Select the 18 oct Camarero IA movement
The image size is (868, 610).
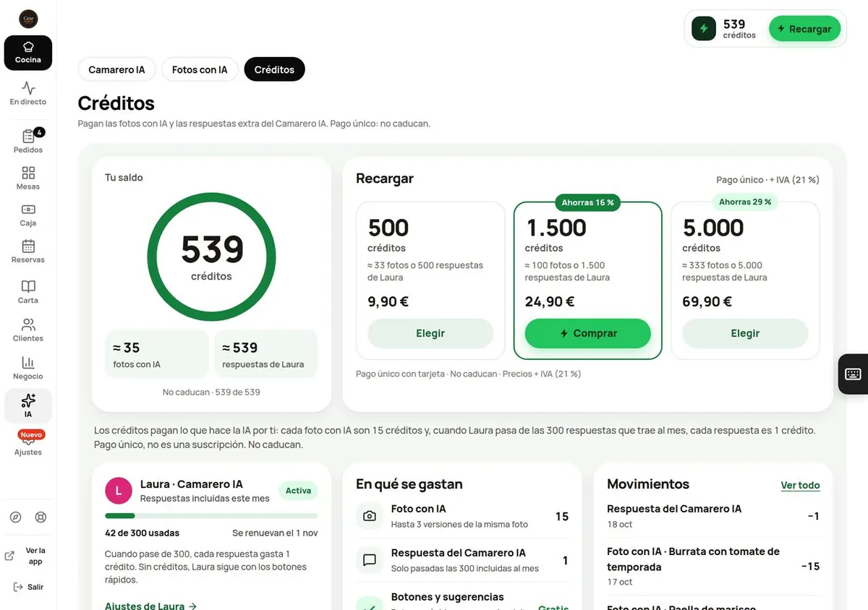pos(713,516)
